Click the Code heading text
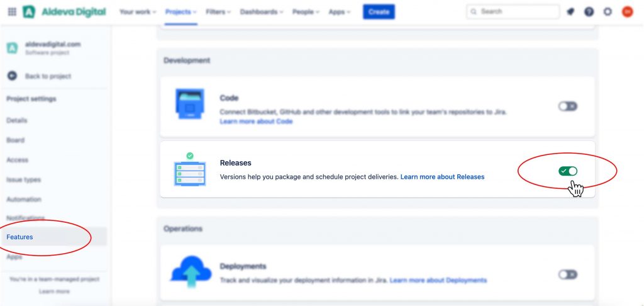The width and height of the screenshot is (644, 306). 229,98
